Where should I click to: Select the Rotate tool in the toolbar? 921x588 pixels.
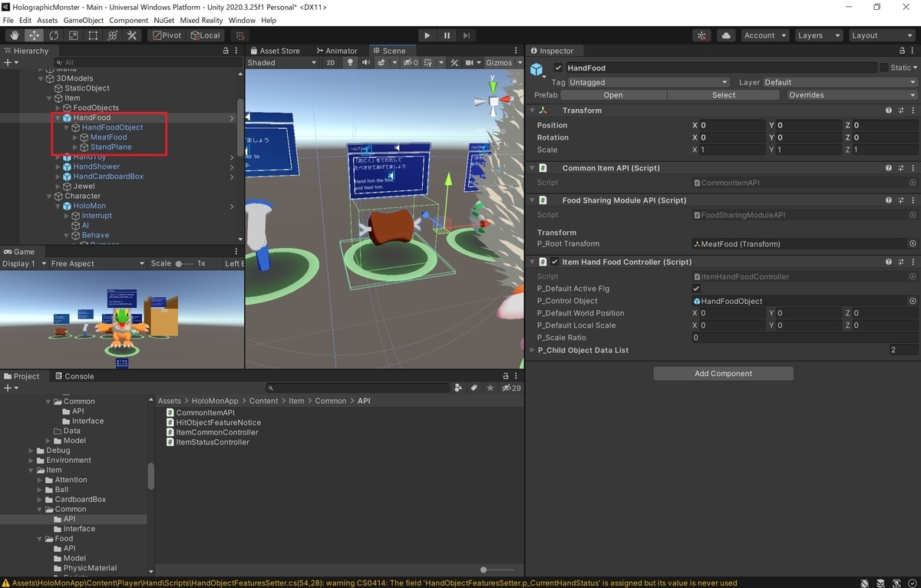click(54, 35)
